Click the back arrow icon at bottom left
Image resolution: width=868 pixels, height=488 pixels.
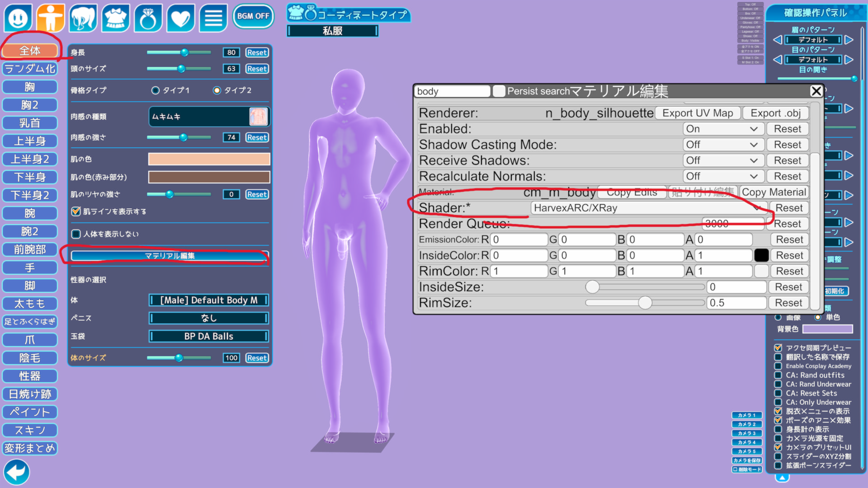coord(17,472)
